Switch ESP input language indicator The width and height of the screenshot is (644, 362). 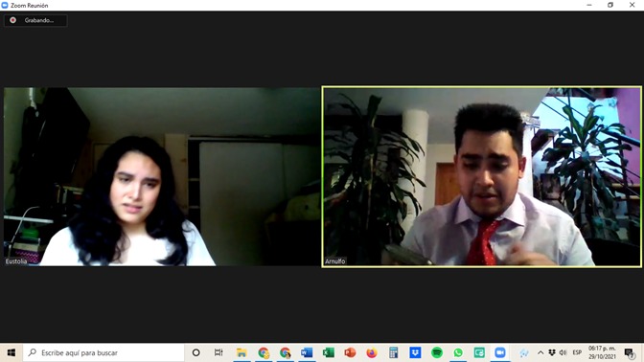pos(577,352)
